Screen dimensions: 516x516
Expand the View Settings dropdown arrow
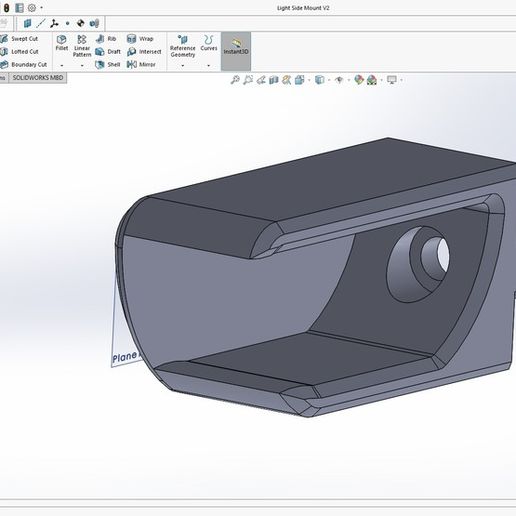(x=401, y=80)
